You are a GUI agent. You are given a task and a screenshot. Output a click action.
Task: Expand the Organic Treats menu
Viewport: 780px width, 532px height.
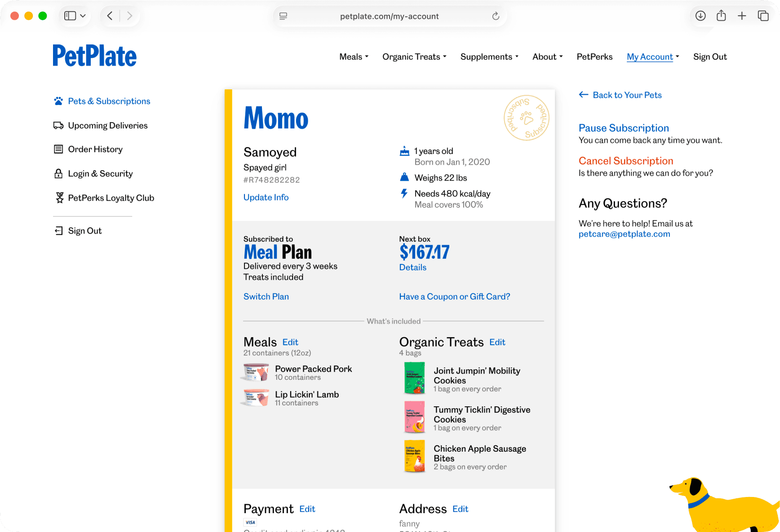(x=414, y=57)
